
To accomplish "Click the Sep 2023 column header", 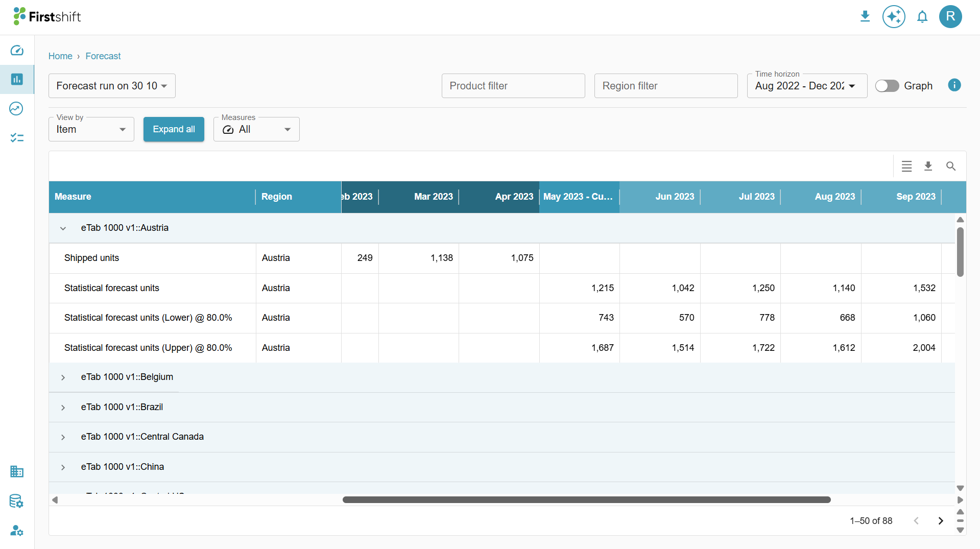I will coord(901,197).
